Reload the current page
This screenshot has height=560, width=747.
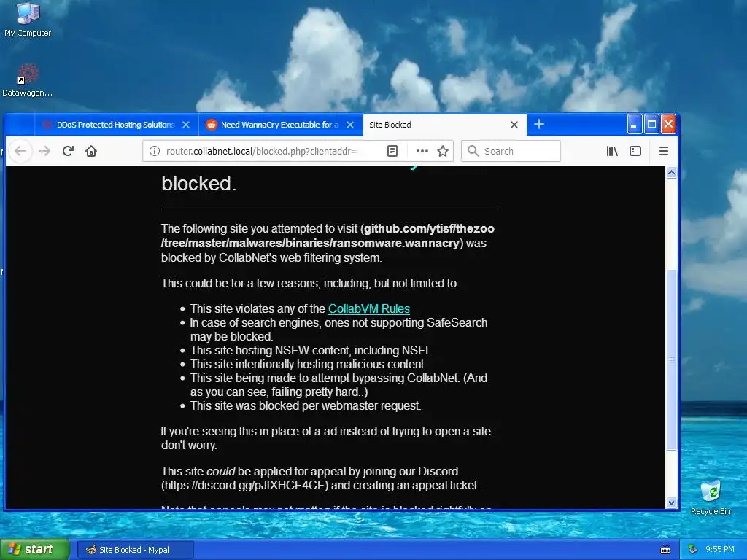pyautogui.click(x=68, y=151)
